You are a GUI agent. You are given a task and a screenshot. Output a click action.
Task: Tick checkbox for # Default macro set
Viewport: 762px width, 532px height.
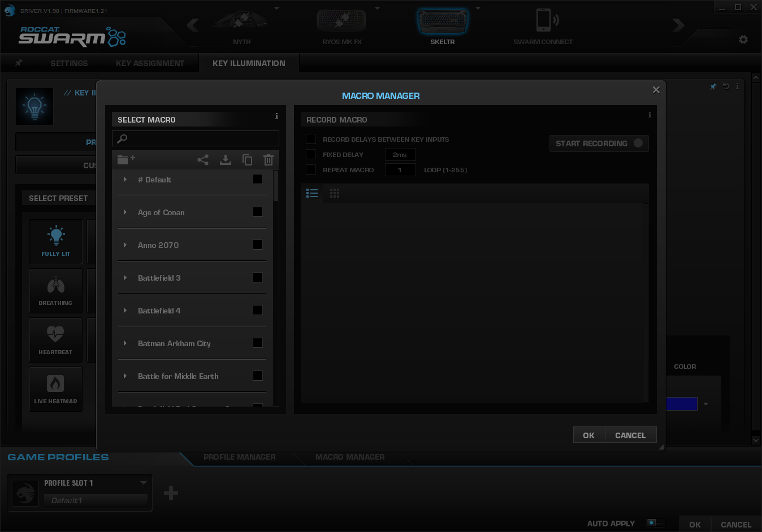pos(258,179)
